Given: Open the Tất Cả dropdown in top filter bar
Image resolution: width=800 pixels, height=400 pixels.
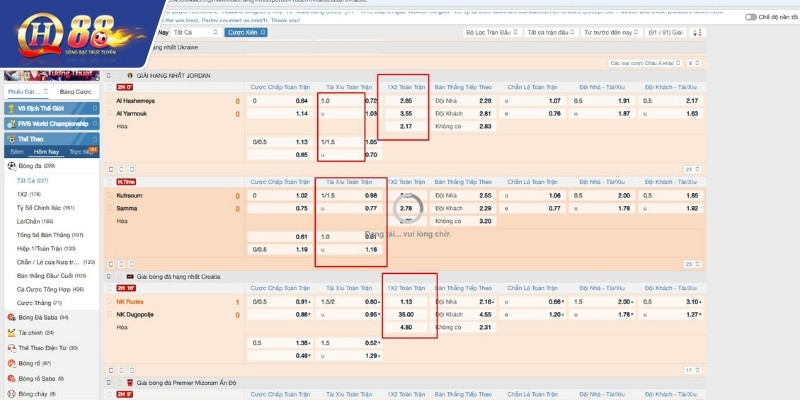Looking at the screenshot, I should point(196,32).
